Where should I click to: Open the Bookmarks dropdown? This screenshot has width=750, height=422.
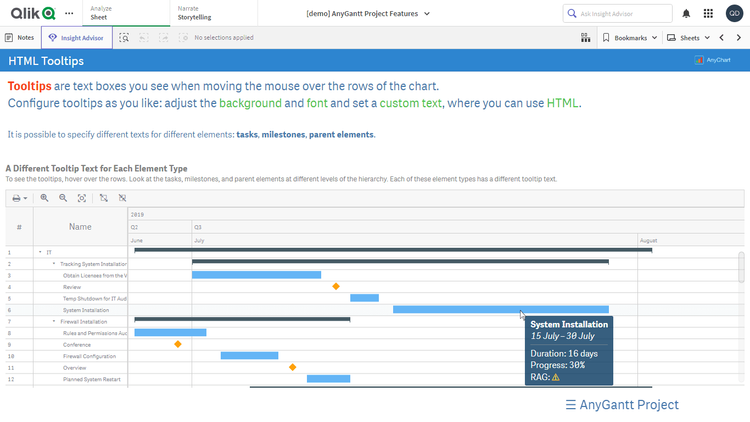coord(630,37)
